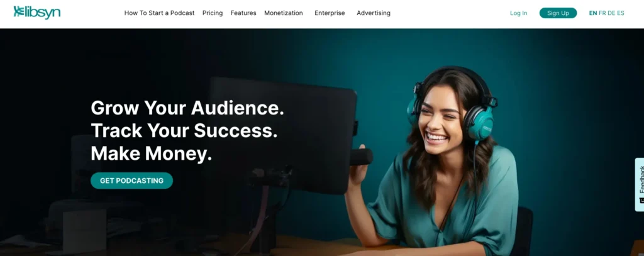The width and height of the screenshot is (644, 256).
Task: Expand the Monetization menu
Action: click(284, 13)
